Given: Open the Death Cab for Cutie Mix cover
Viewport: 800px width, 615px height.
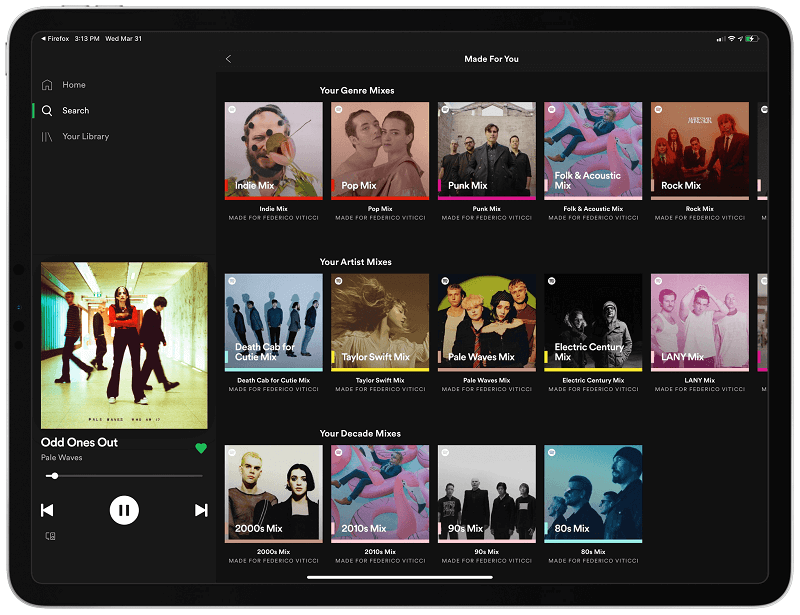Looking at the screenshot, I should pyautogui.click(x=273, y=322).
